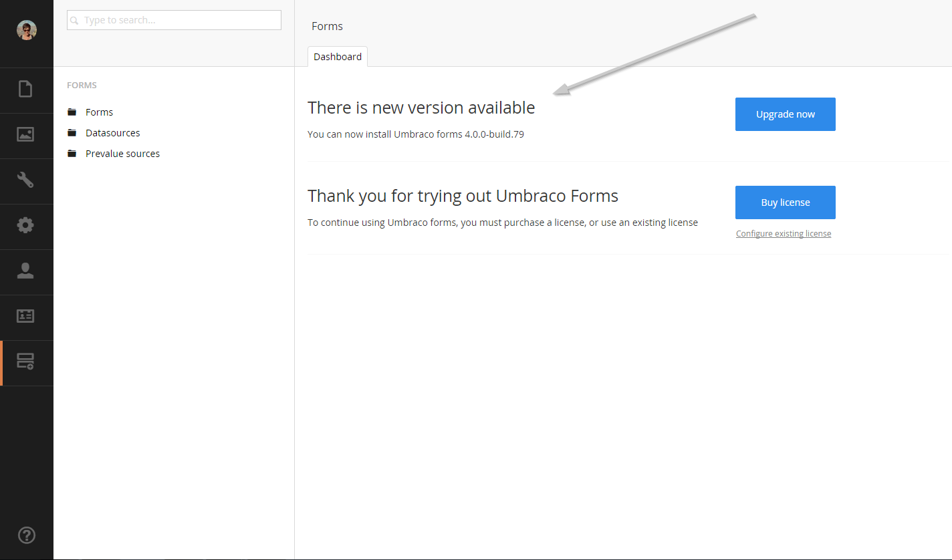Open Configure existing license link

784,234
